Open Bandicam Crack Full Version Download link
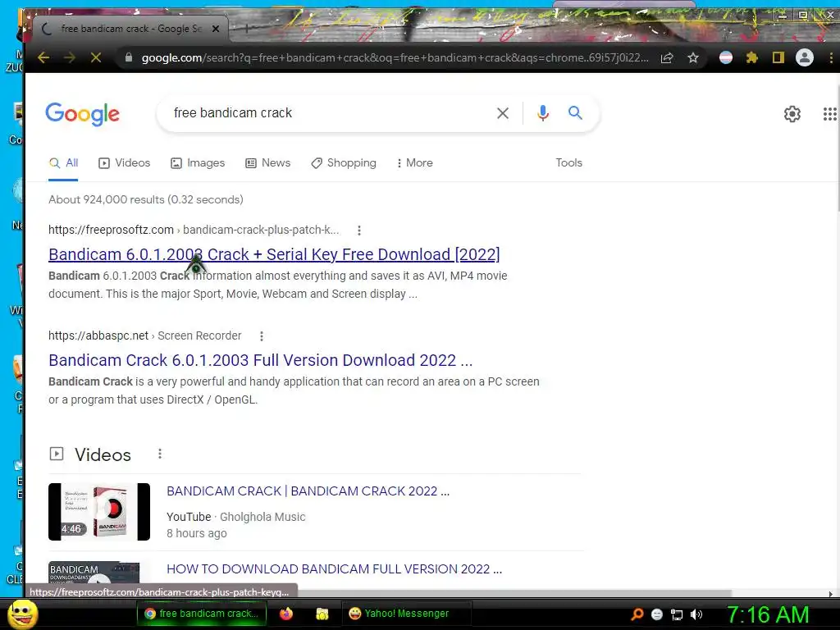This screenshot has height=630, width=840. [260, 361]
